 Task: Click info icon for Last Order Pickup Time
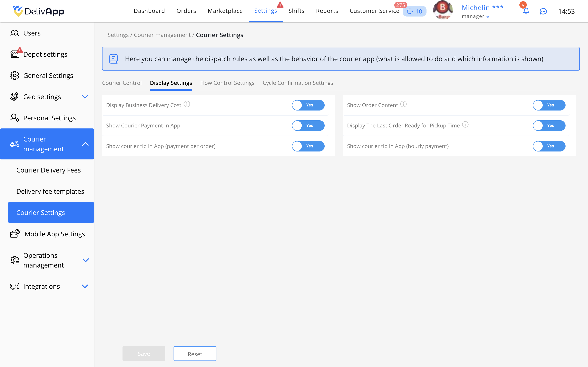(465, 125)
